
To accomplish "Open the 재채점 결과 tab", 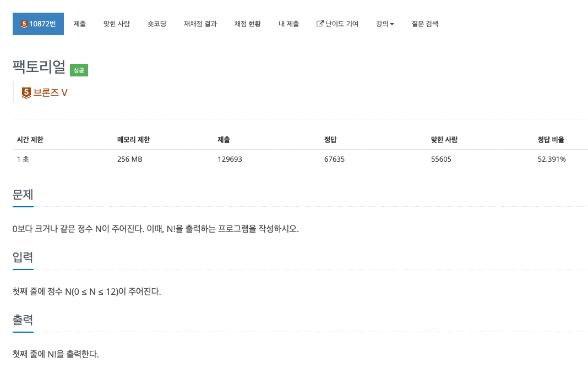I will point(200,24).
